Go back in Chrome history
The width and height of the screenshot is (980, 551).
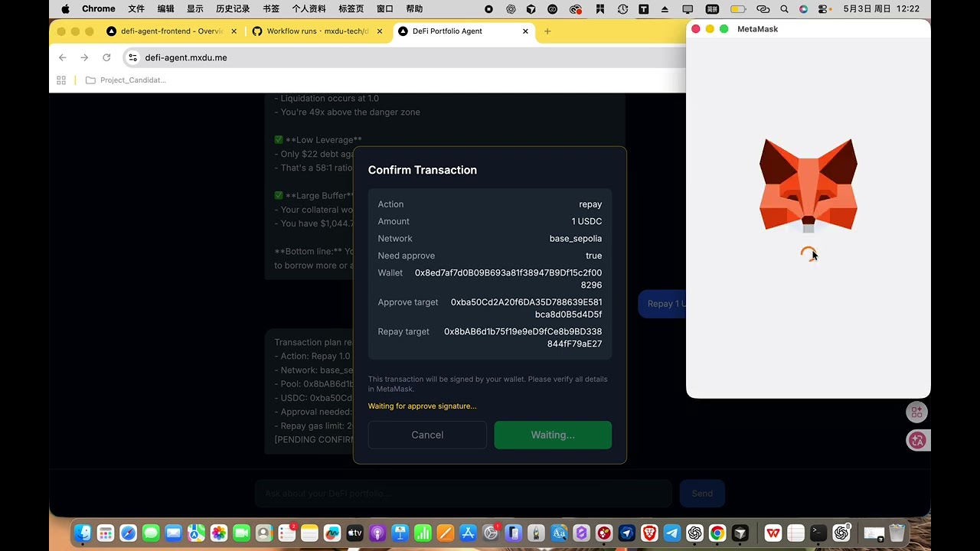(63, 57)
